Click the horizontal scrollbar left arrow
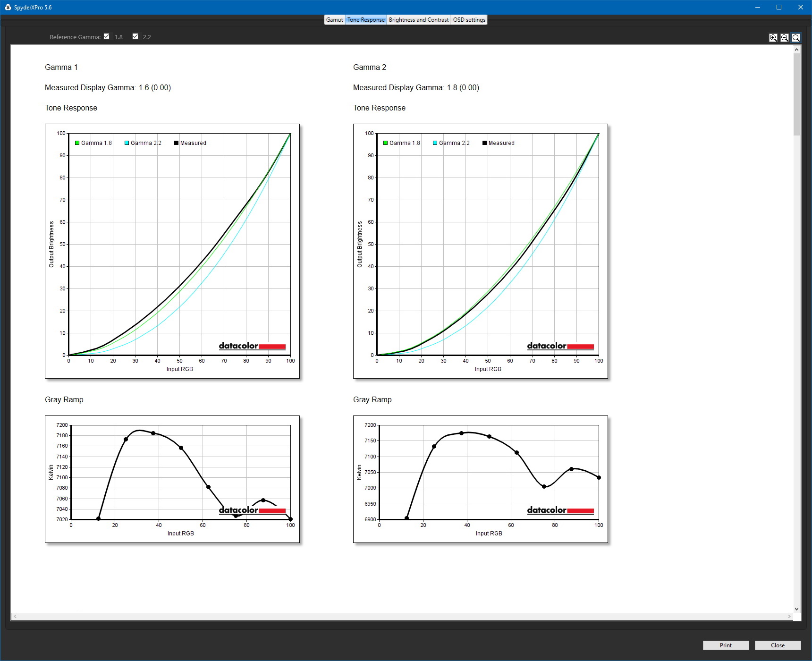This screenshot has height=661, width=812. coord(16,617)
